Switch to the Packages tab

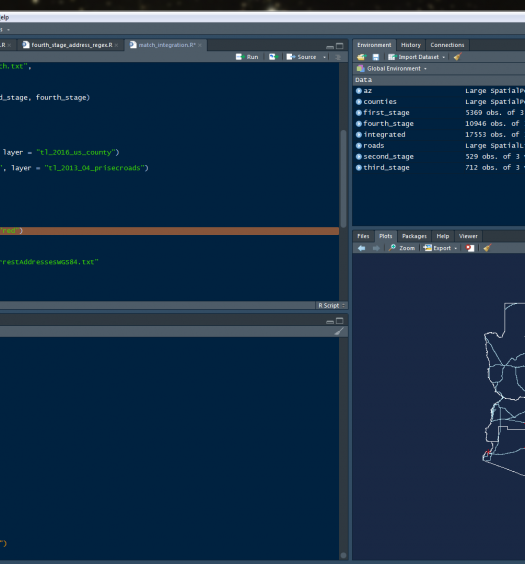coord(414,236)
